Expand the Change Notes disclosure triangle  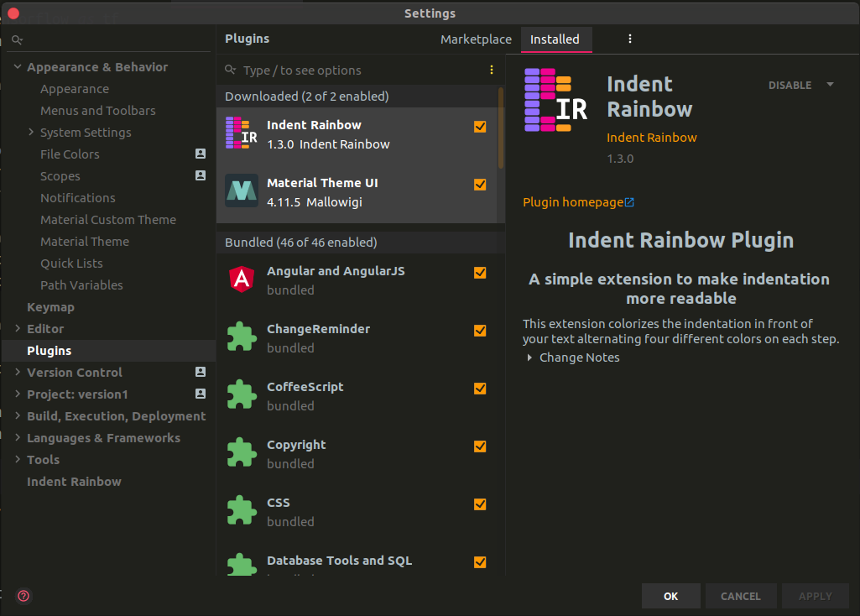tap(529, 358)
